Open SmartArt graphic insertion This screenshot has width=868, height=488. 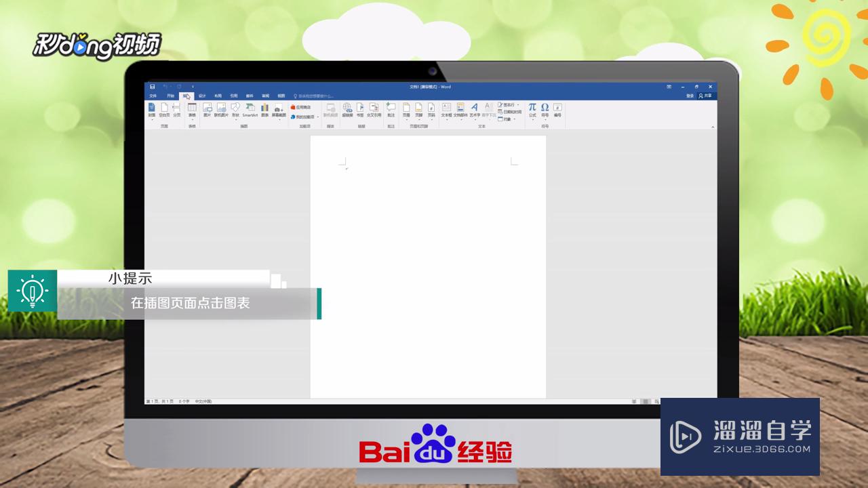(249, 108)
